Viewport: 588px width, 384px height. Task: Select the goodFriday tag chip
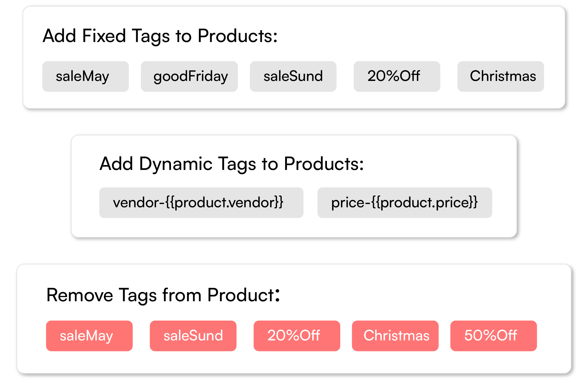[x=189, y=76]
